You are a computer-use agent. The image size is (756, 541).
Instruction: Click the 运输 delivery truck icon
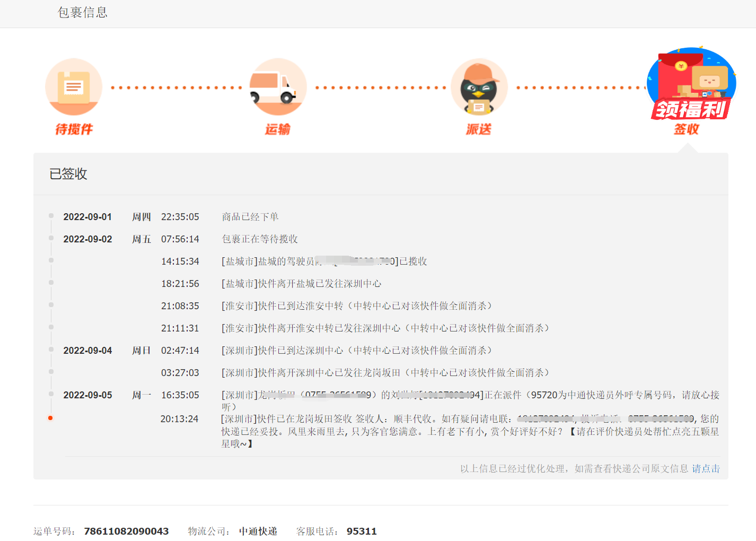(278, 87)
